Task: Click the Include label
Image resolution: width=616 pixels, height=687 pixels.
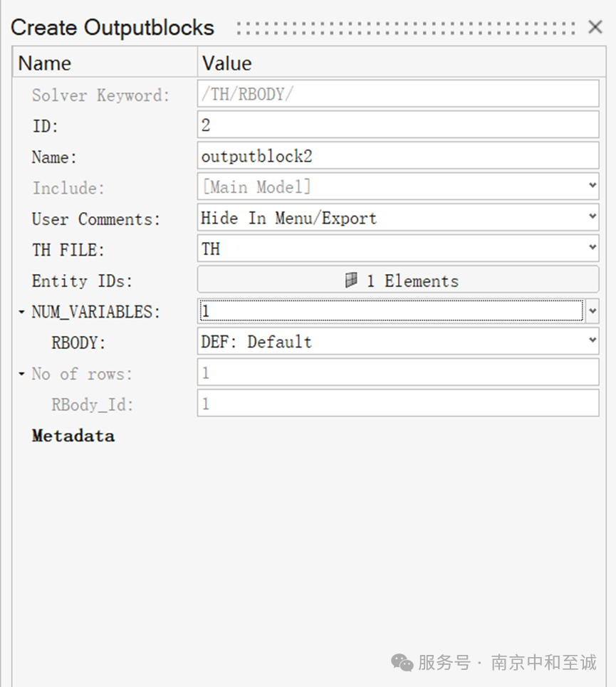Action: click(x=68, y=188)
